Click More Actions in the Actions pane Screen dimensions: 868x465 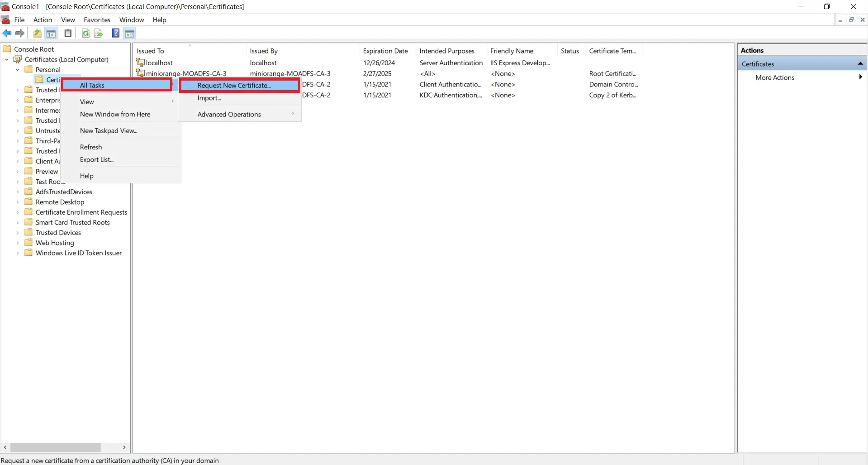coord(775,77)
